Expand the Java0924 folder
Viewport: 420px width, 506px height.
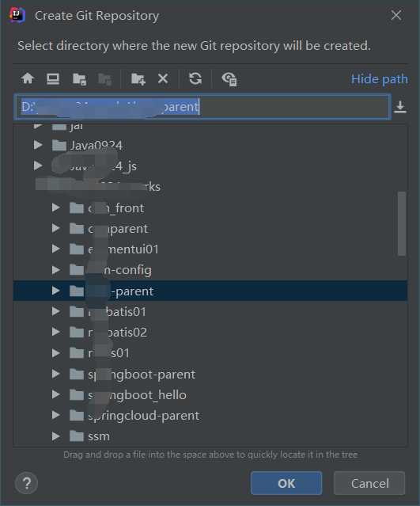tap(38, 145)
